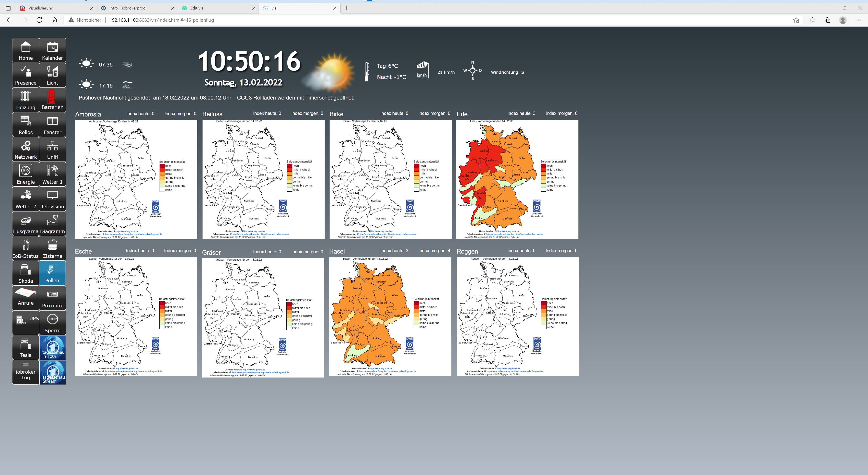
Task: Open the Home view in sidebar
Action: [26, 50]
